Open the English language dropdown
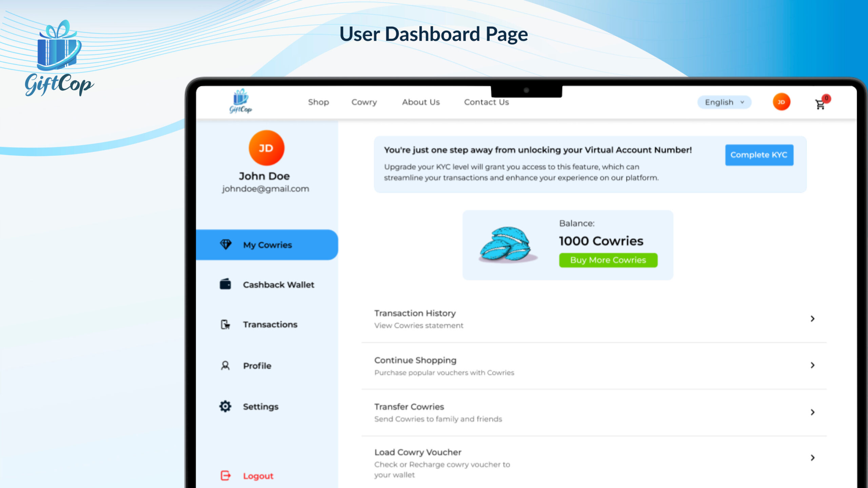The image size is (868, 488). click(724, 102)
